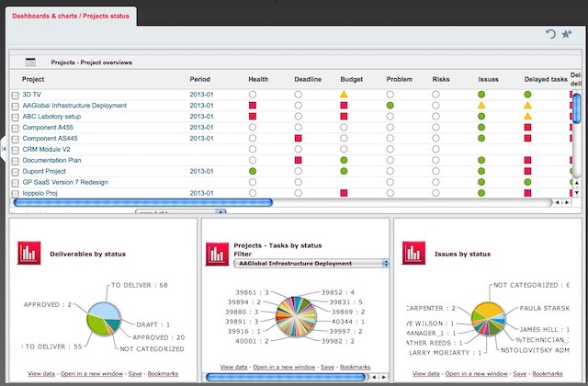This screenshot has width=588, height=386.
Task: Click View data under Deliverables by status
Action: tap(41, 374)
